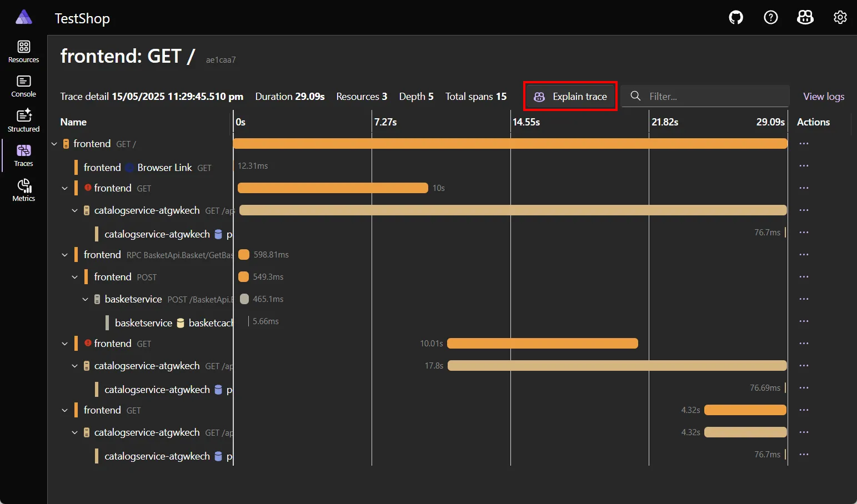The height and width of the screenshot is (504, 857).
Task: Collapse the basketservice POST span
Action: tap(85, 299)
